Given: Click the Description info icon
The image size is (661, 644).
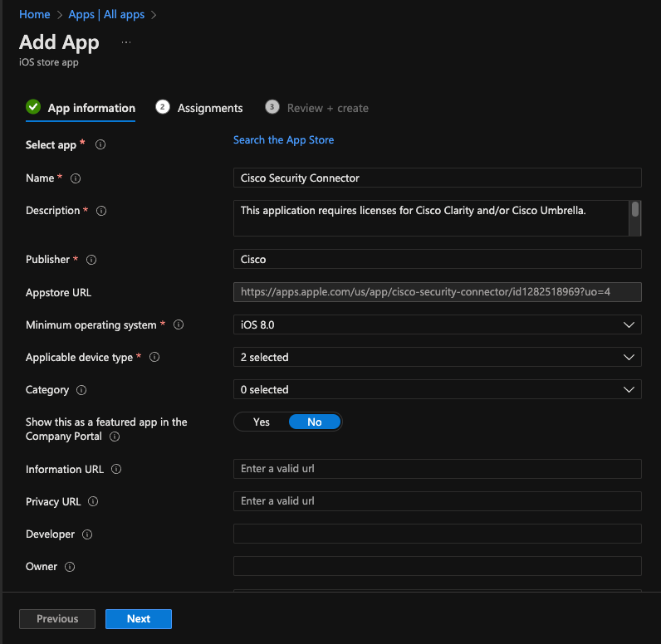Looking at the screenshot, I should tap(101, 211).
